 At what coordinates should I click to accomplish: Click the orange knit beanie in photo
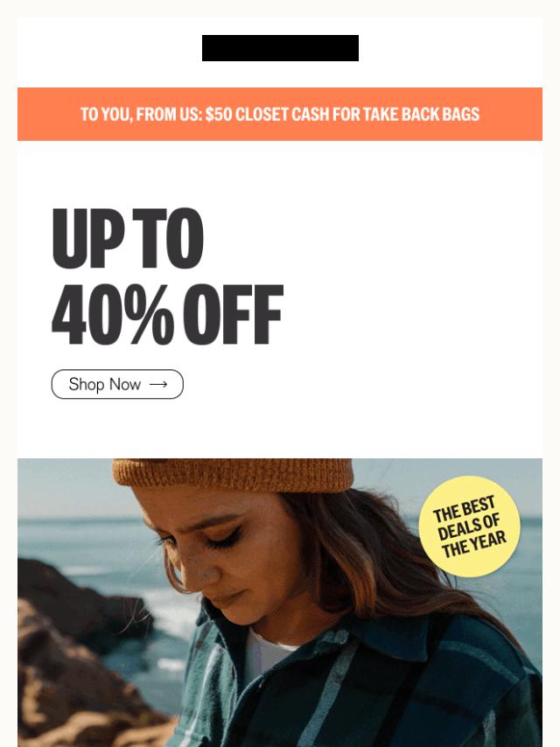pyautogui.click(x=233, y=476)
